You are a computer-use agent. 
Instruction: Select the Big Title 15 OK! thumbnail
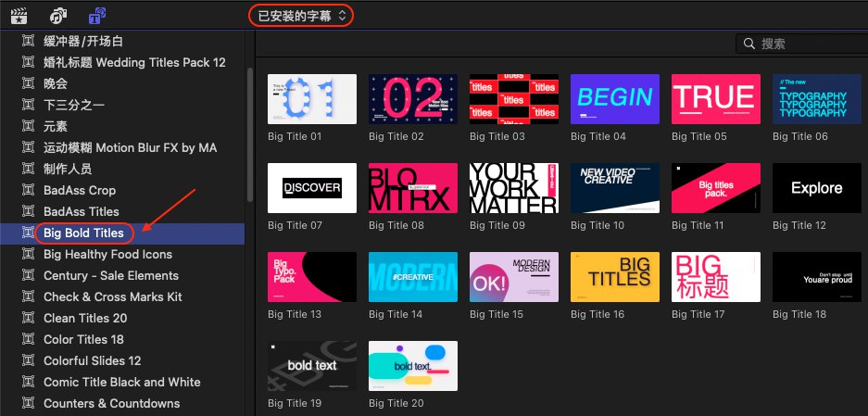point(514,277)
